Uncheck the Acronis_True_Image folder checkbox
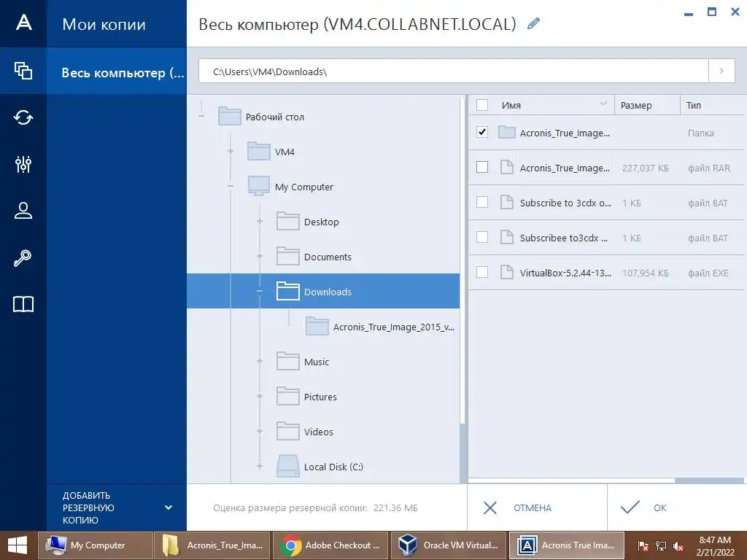 coord(482,132)
